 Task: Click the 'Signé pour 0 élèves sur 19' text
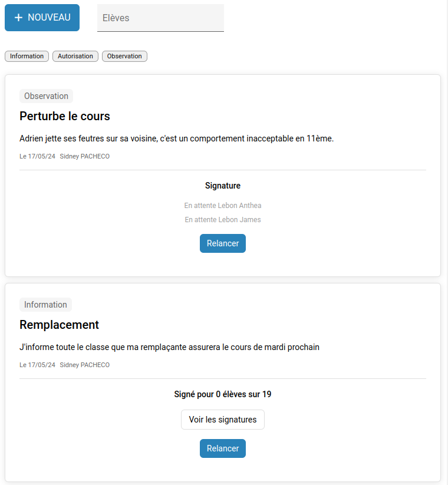(223, 394)
